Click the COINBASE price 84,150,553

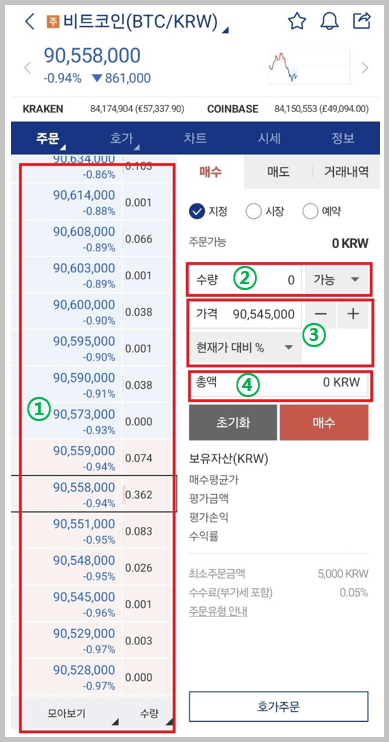click(321, 109)
